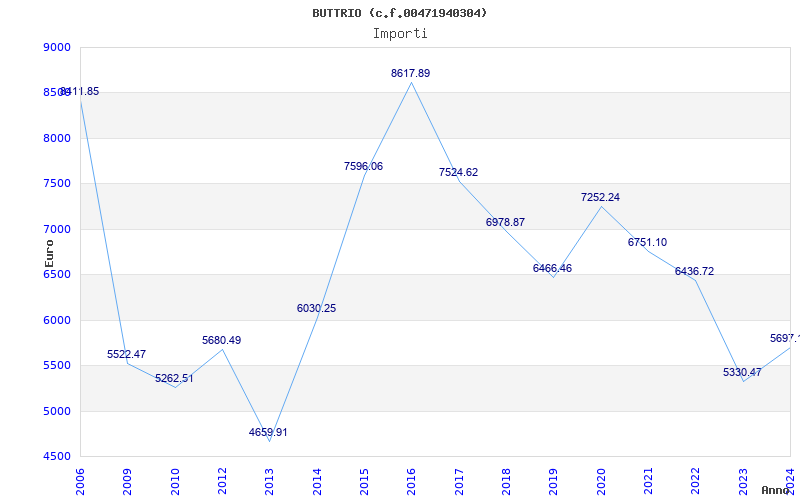Click the data label 5262.51

(174, 379)
